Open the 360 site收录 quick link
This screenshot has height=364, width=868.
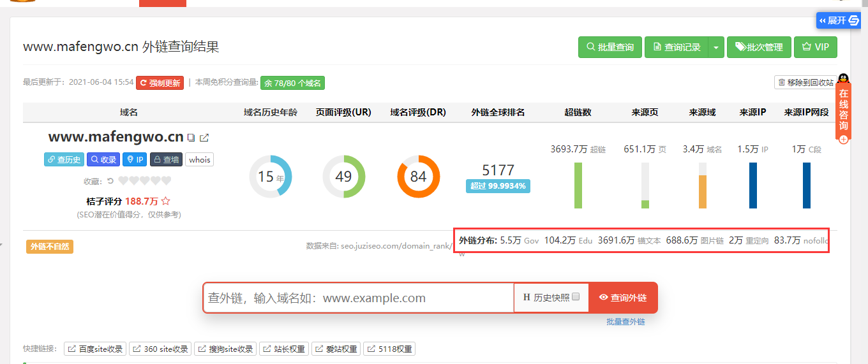tap(160, 349)
